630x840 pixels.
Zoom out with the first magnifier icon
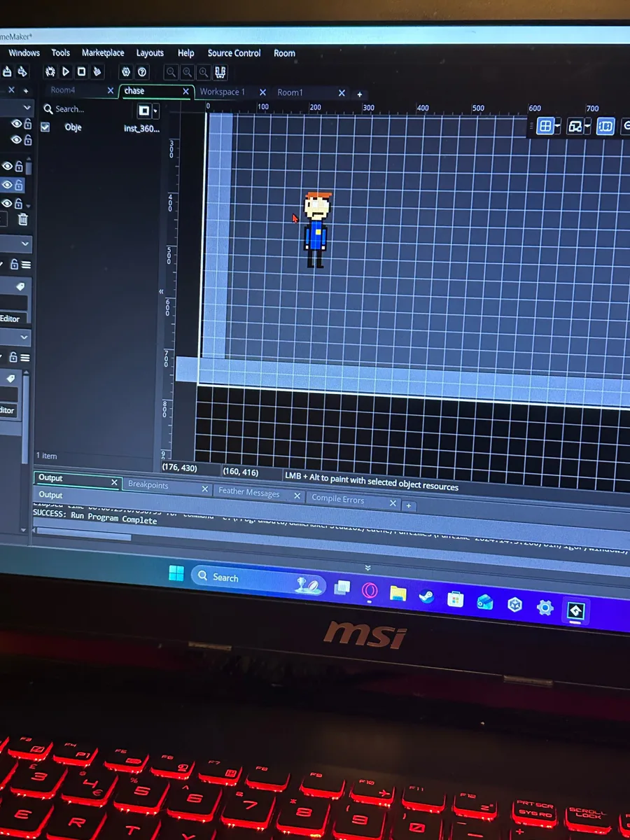(x=171, y=71)
